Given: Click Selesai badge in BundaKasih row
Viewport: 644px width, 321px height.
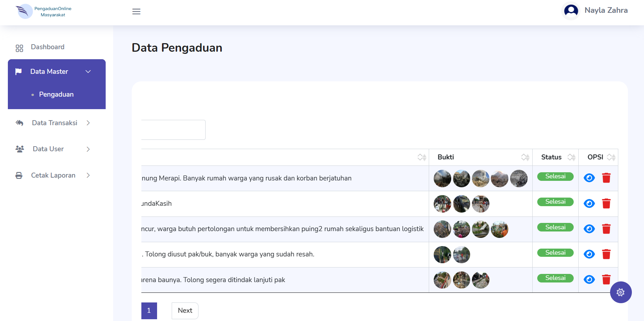Looking at the screenshot, I should click(555, 202).
